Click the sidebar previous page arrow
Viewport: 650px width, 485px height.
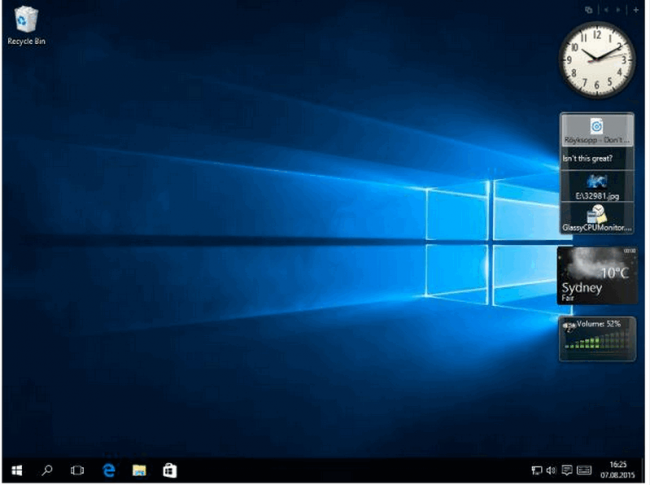[606, 10]
